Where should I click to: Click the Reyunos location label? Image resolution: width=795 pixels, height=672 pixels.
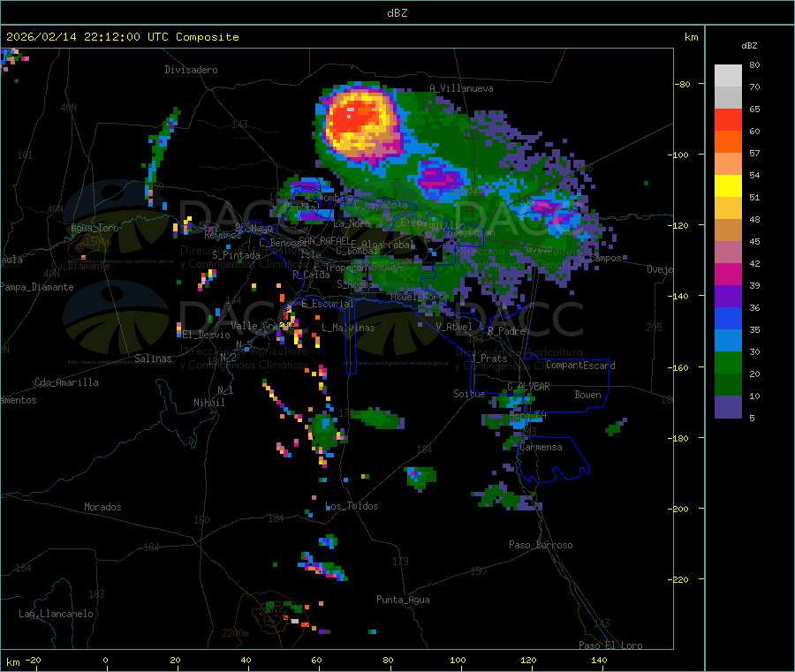tap(223, 235)
